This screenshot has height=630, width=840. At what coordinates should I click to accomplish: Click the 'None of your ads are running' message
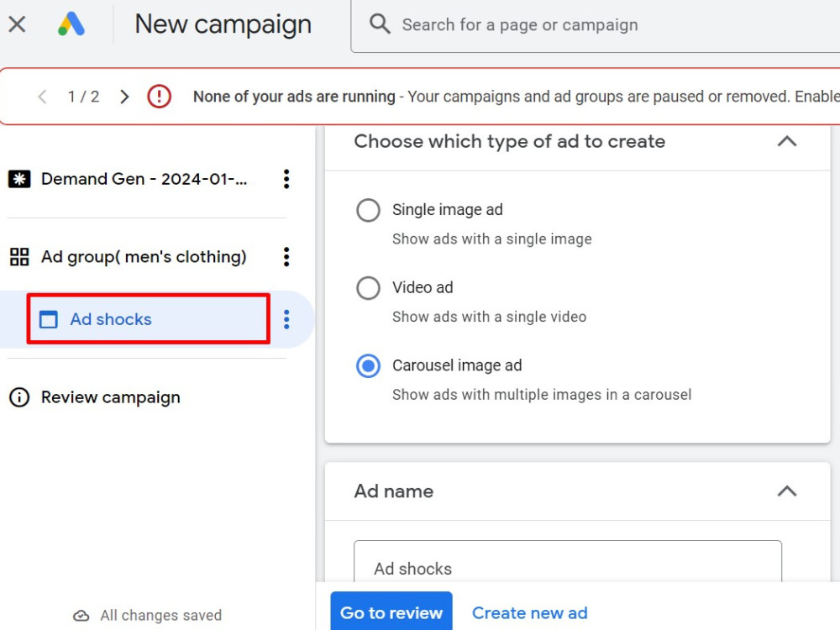coord(294,97)
